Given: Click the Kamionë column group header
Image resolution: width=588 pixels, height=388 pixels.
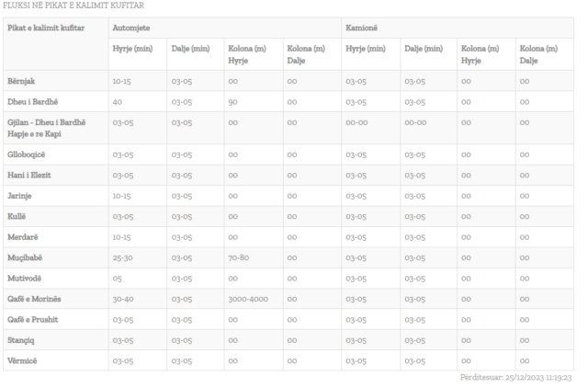Looking at the screenshot, I should coord(362,28).
